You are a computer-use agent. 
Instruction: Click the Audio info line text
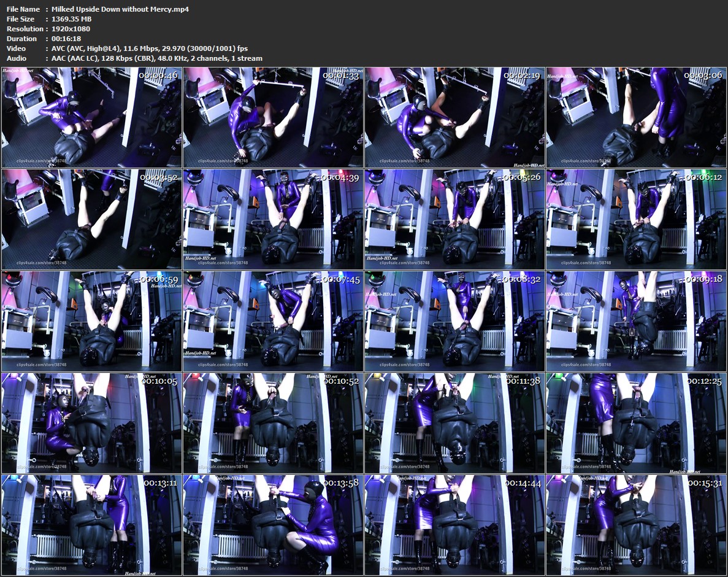[156, 58]
